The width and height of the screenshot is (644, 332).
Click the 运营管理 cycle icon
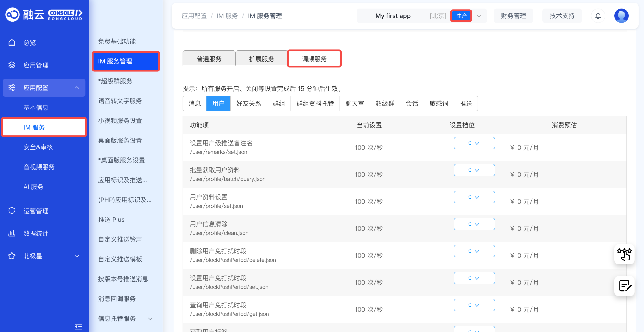[x=12, y=211]
